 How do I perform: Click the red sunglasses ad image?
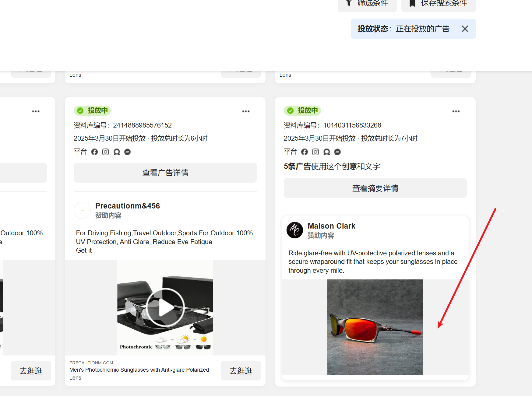375,327
